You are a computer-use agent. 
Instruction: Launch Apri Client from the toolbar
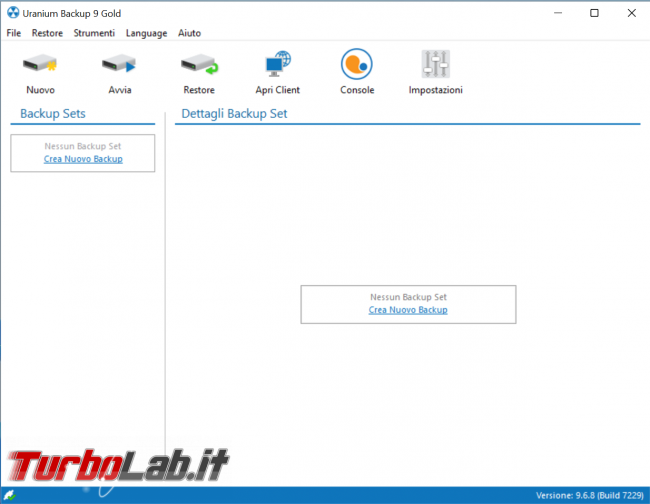[x=278, y=64]
